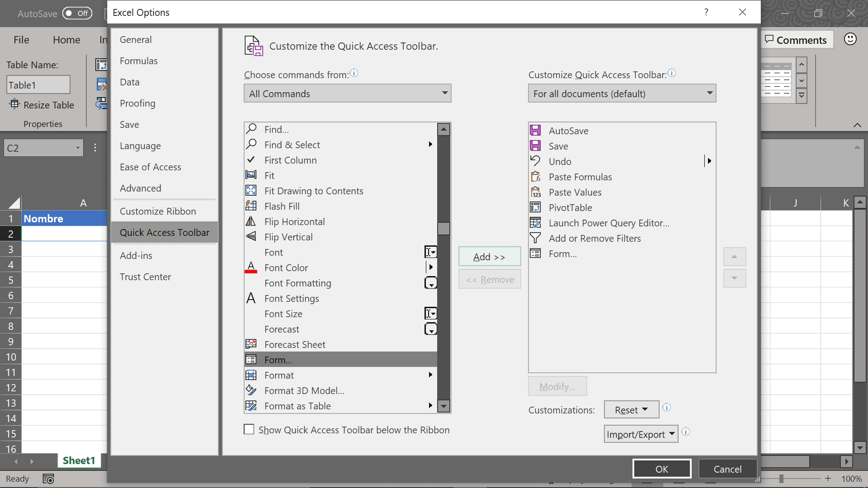Image resolution: width=868 pixels, height=488 pixels.
Task: Select the Customize Ribbon category
Action: (158, 211)
